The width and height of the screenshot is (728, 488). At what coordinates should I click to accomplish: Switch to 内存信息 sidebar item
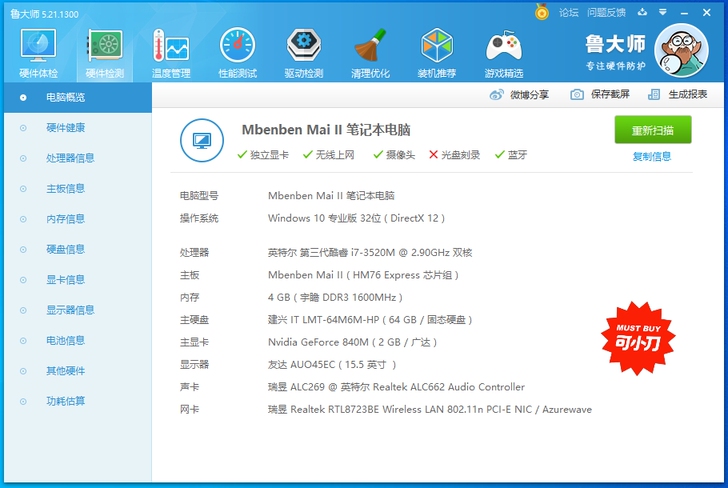click(78, 219)
